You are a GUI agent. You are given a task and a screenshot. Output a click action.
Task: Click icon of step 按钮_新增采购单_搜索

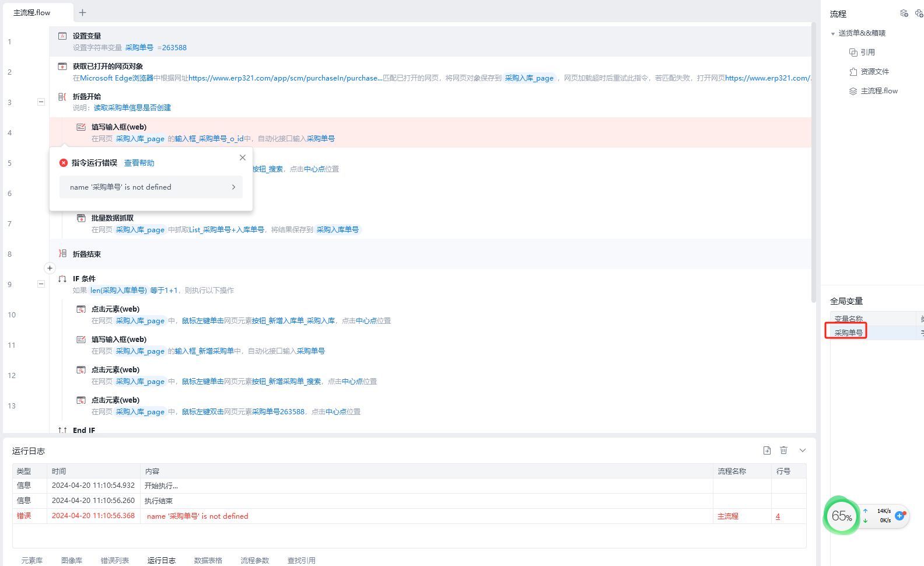coord(81,370)
